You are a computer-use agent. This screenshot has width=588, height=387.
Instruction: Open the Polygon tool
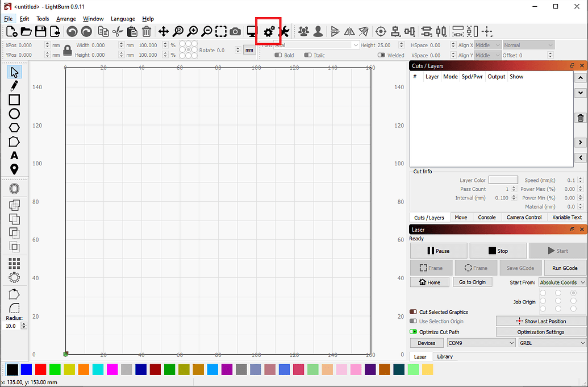pos(14,127)
